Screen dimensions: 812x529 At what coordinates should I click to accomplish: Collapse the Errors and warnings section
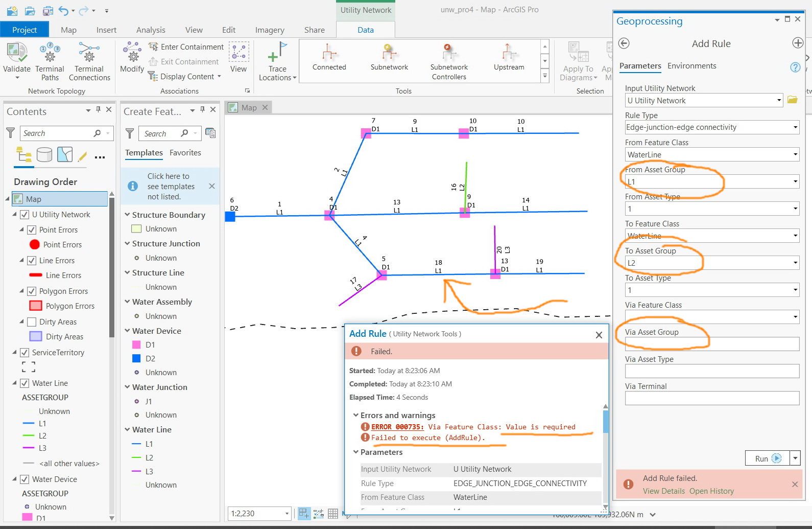tap(356, 415)
